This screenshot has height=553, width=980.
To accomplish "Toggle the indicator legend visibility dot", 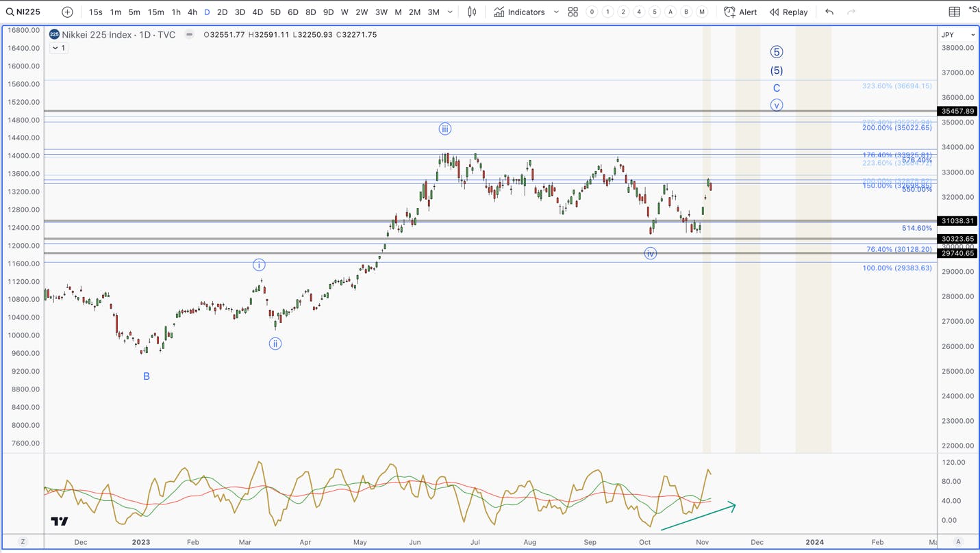I will (x=189, y=34).
